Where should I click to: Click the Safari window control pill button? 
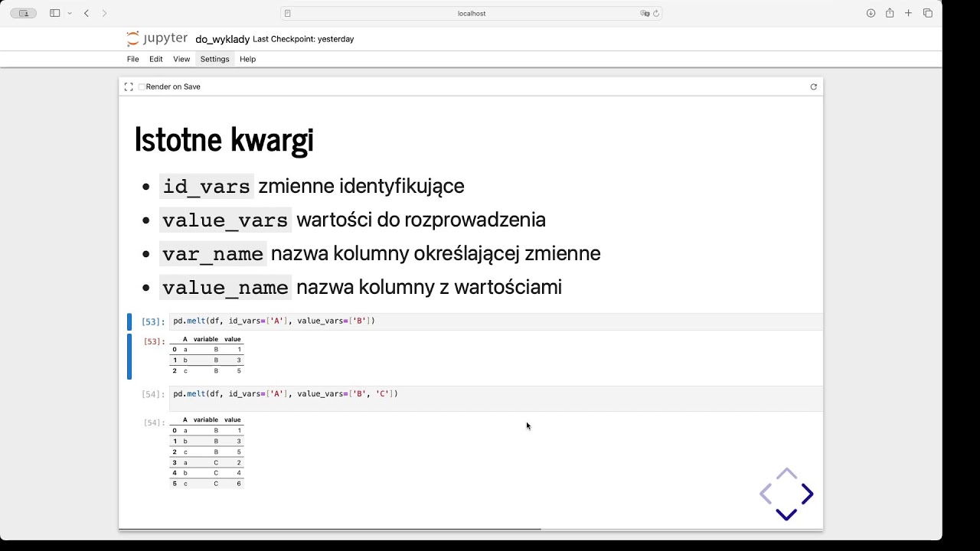[x=23, y=13]
